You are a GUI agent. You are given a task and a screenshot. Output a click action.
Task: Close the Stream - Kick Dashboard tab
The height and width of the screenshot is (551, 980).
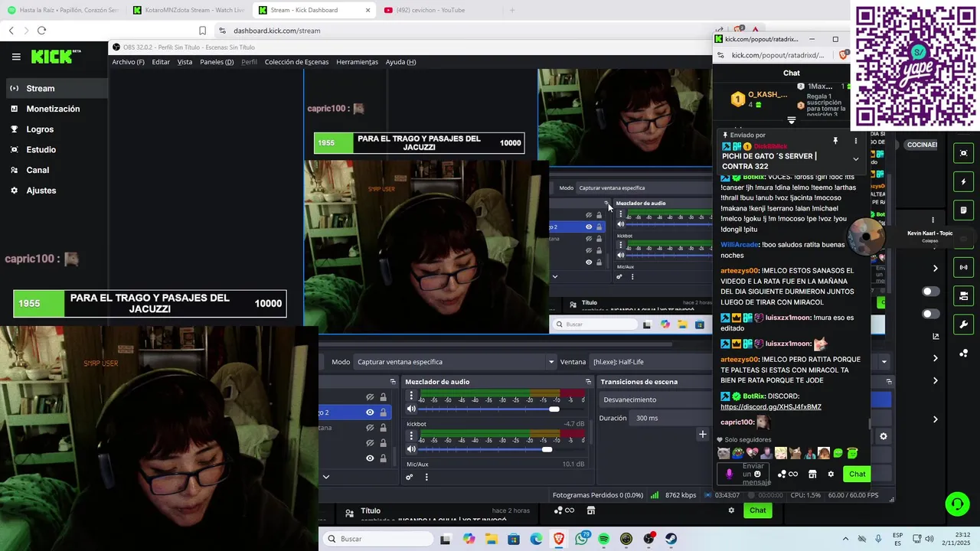coord(367,10)
